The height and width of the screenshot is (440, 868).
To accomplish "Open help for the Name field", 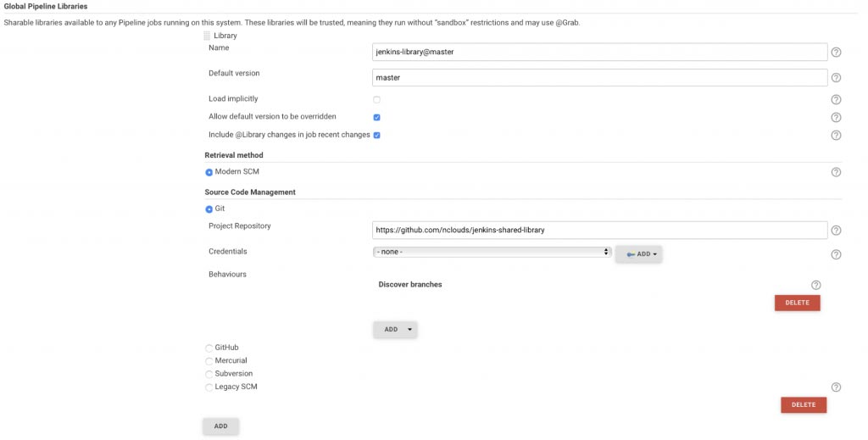I will pos(836,52).
